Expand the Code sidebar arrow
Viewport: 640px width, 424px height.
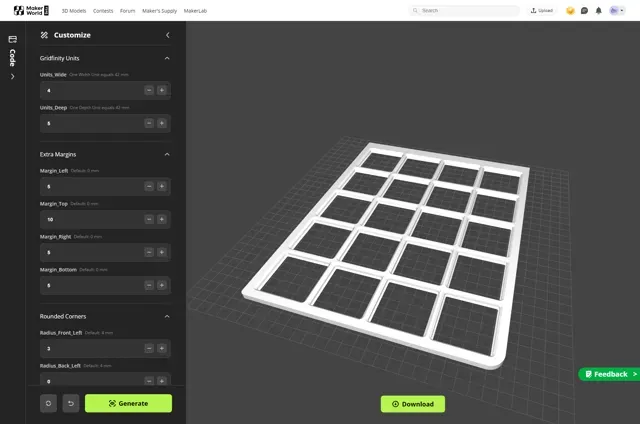pyautogui.click(x=13, y=76)
